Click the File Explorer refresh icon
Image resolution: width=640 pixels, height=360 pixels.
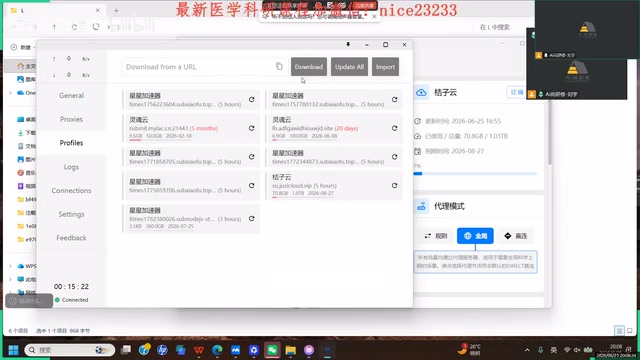click(x=74, y=27)
